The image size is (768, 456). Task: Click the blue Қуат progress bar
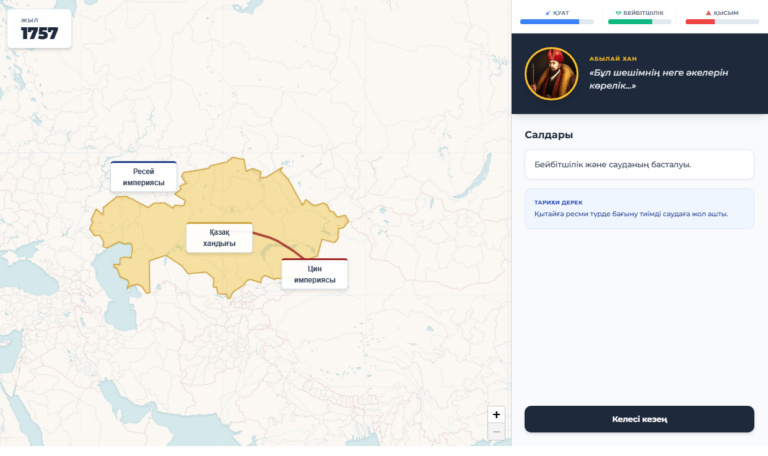click(557, 22)
